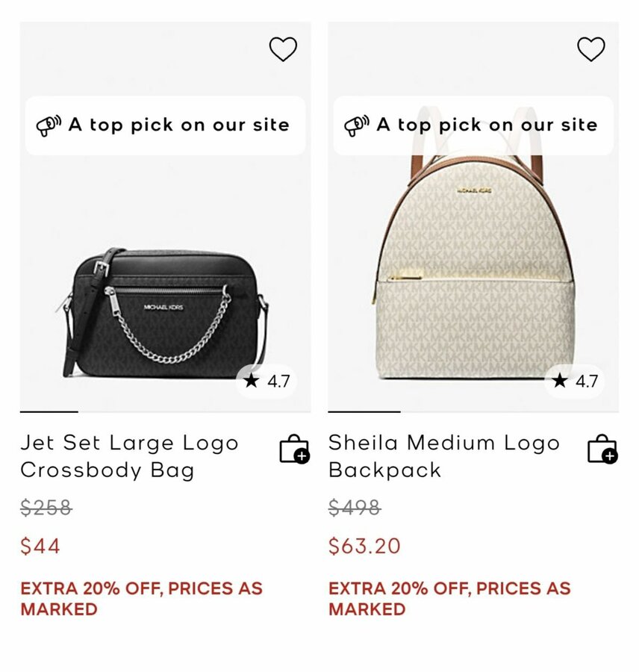Open Sheila Medium Logo Backpack title
The height and width of the screenshot is (672, 639).
[443, 456]
